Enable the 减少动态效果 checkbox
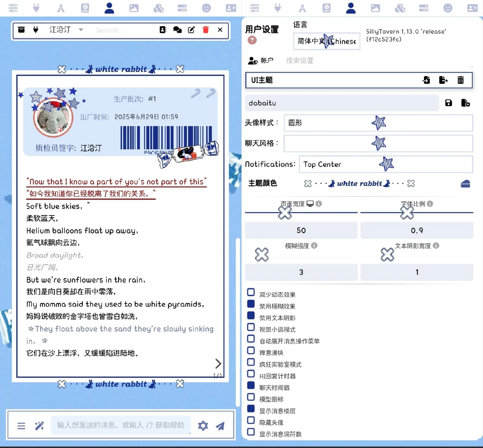The height and width of the screenshot is (448, 483). pos(251,292)
